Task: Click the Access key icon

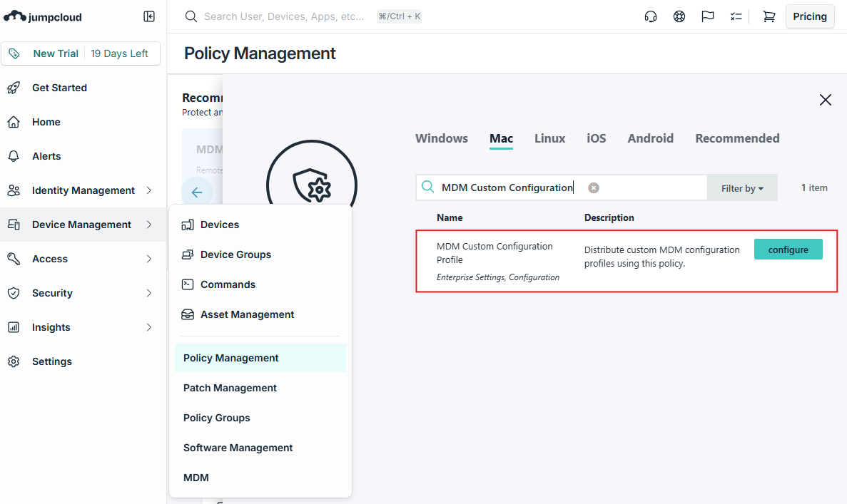Action: [x=14, y=259]
